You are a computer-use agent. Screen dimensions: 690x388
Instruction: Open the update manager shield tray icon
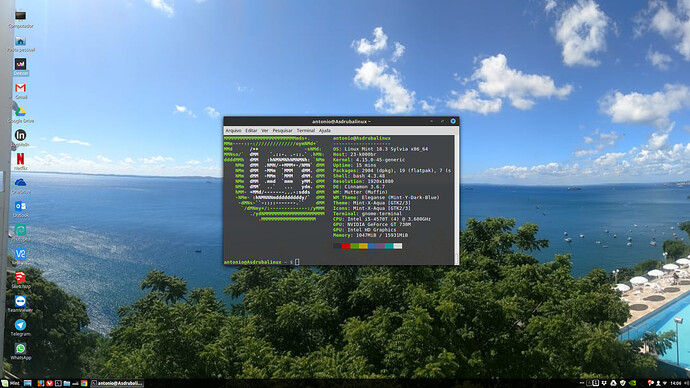(623, 383)
